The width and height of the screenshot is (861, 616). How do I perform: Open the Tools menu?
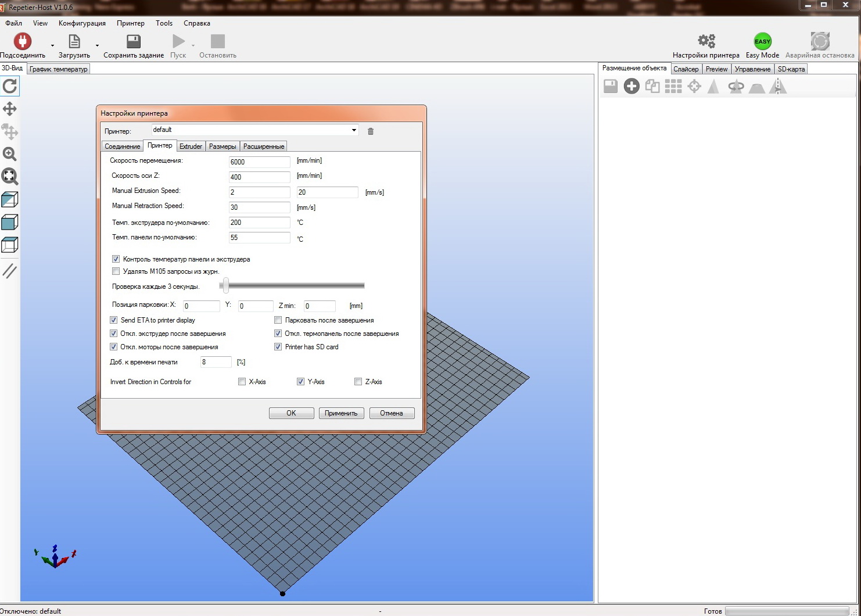pyautogui.click(x=164, y=23)
